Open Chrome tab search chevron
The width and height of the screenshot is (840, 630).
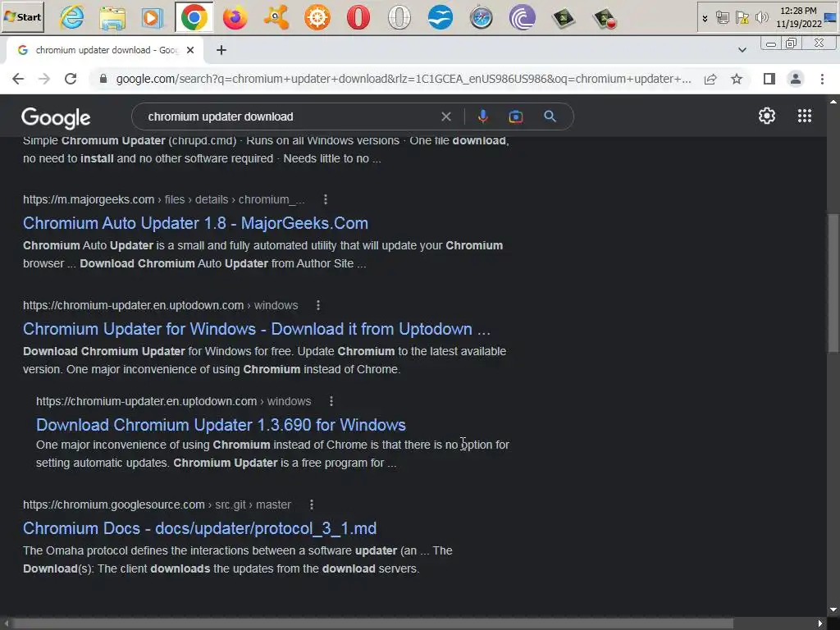[742, 50]
